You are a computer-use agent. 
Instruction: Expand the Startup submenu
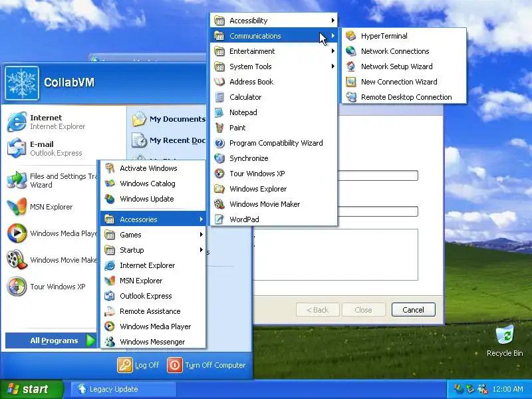point(153,250)
